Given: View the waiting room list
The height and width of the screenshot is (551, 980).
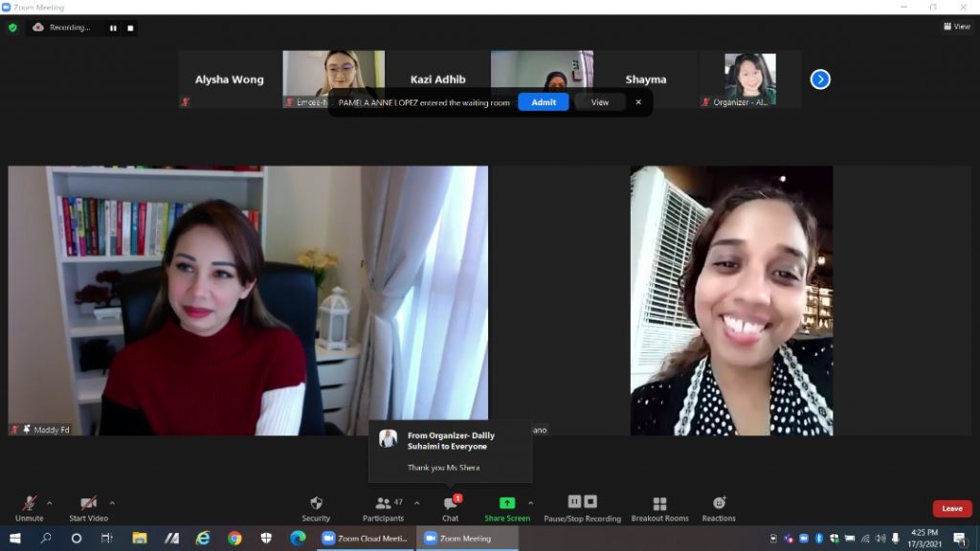Looking at the screenshot, I should click(x=600, y=102).
